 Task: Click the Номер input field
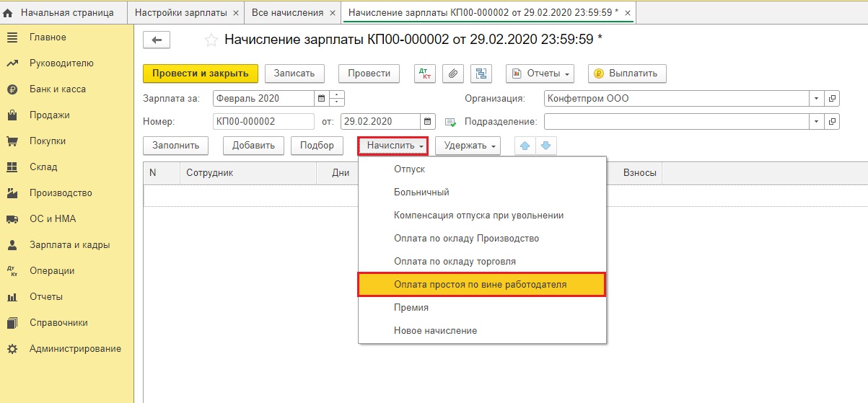point(263,121)
